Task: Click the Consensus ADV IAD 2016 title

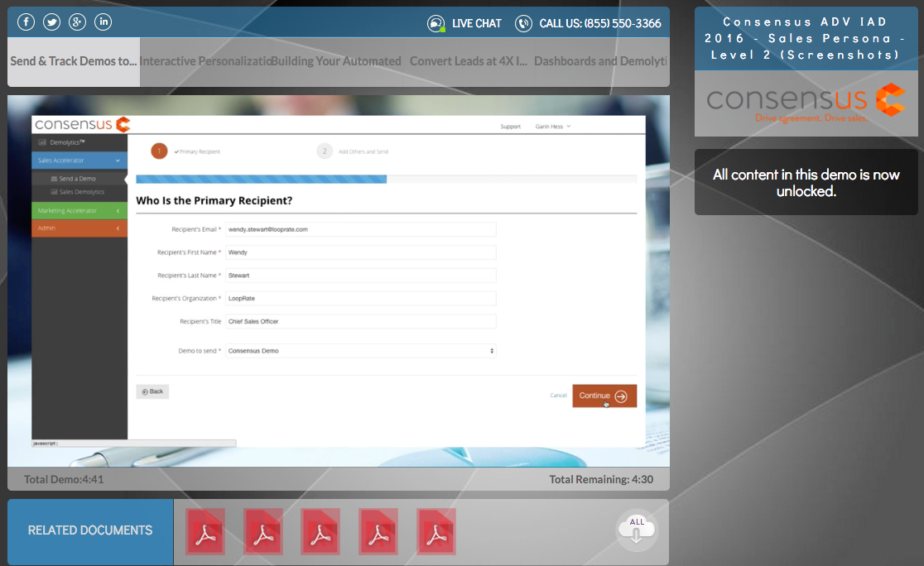Action: (x=806, y=38)
